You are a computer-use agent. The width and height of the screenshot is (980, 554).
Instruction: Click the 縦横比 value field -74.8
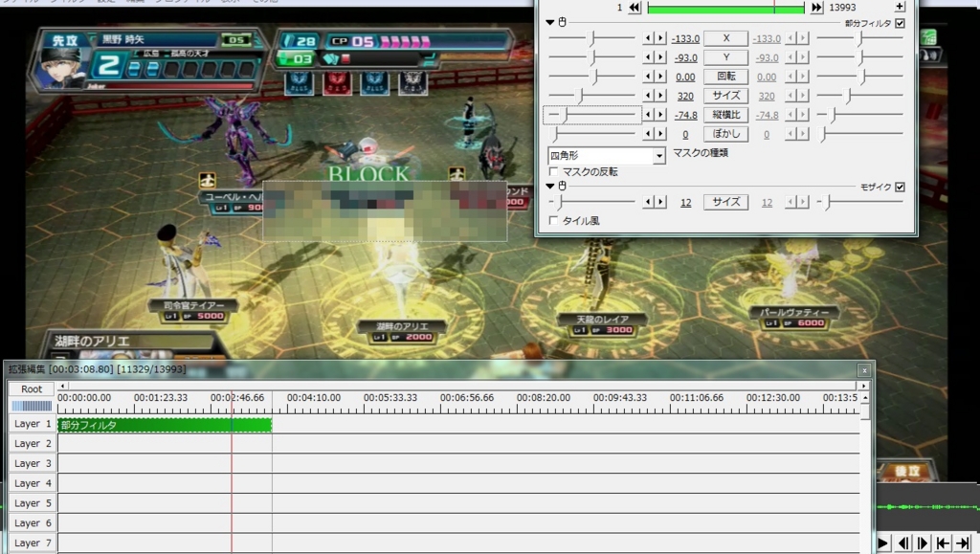point(685,116)
